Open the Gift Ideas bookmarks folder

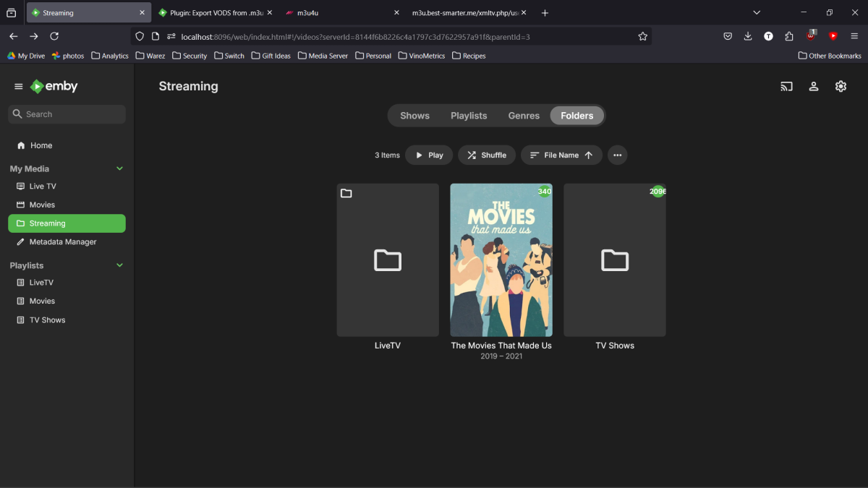coord(271,56)
